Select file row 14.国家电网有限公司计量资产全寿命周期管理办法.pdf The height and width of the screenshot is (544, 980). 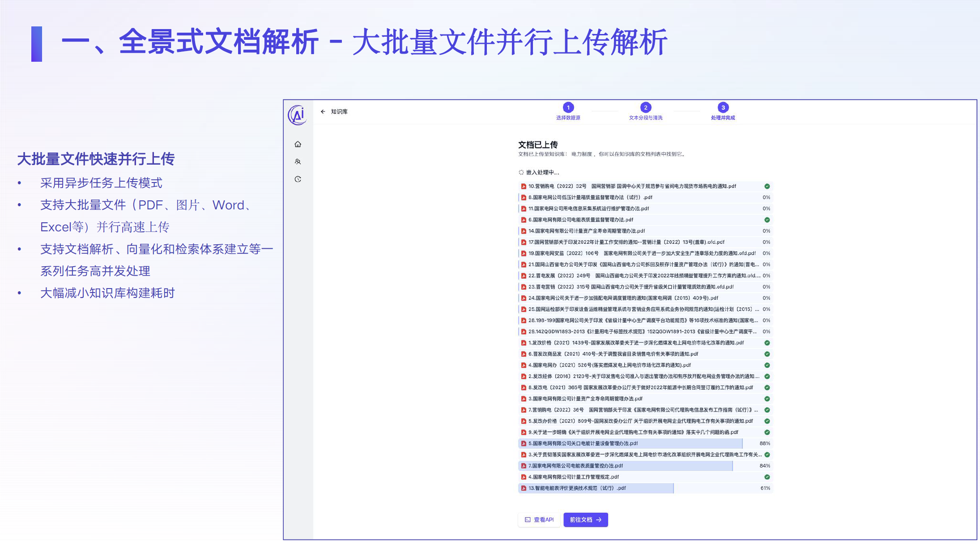[x=586, y=231]
